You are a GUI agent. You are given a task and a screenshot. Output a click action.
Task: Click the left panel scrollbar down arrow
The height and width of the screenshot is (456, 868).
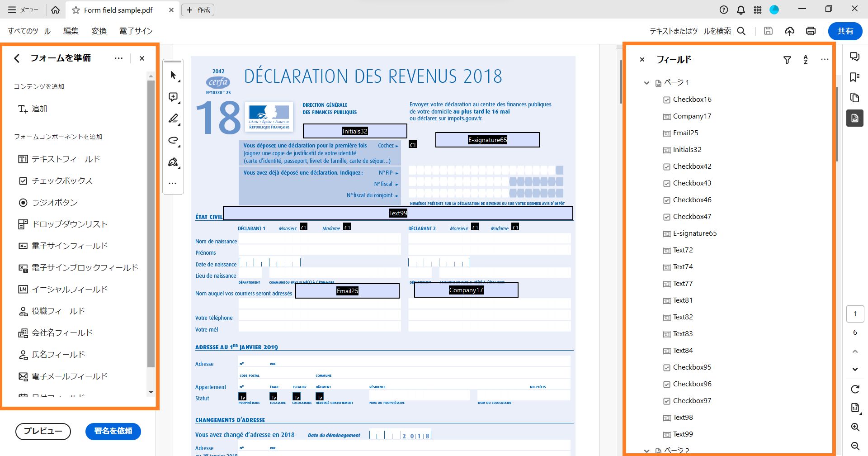(151, 392)
